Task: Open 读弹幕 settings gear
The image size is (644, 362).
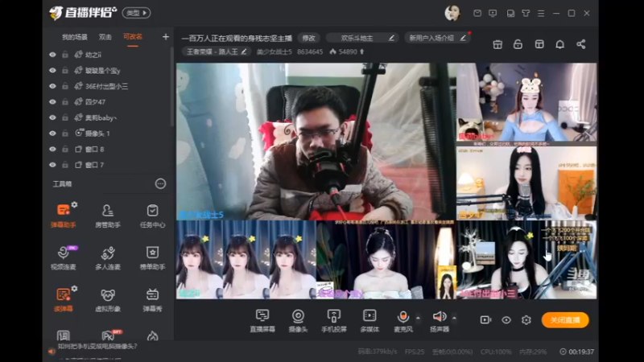Action: coord(74,289)
